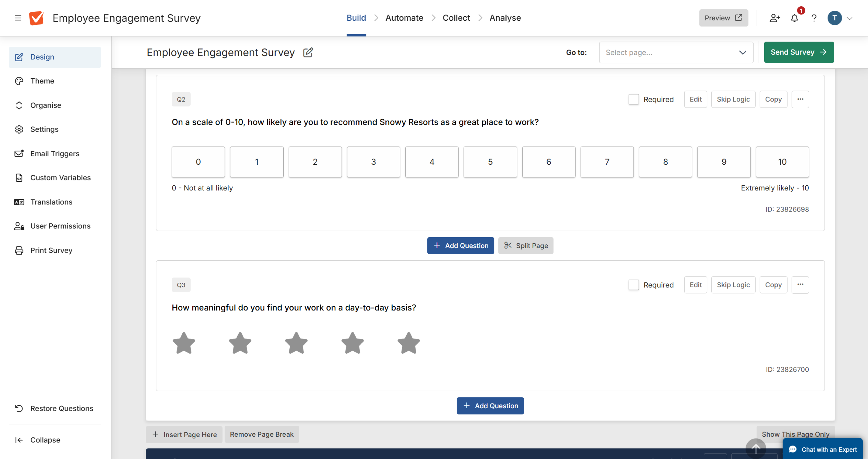Open Q3 more options ellipsis

800,285
